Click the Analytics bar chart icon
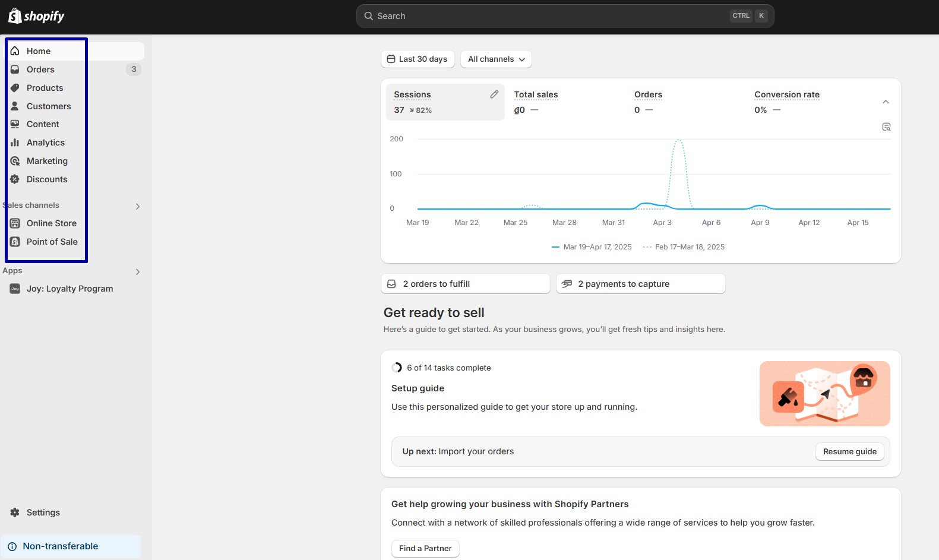Screen dimensions: 939x560 pyautogui.click(x=15, y=143)
